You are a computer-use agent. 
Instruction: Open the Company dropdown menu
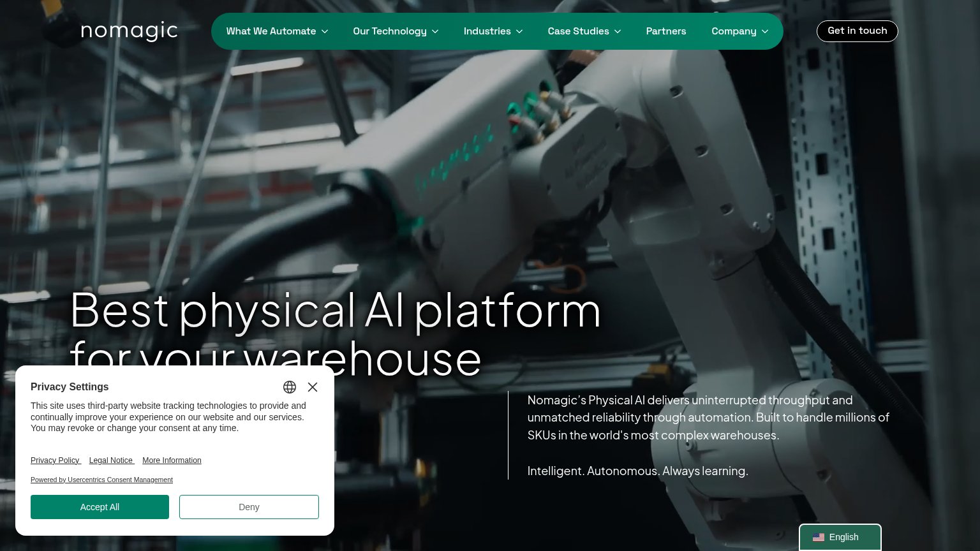pos(739,31)
